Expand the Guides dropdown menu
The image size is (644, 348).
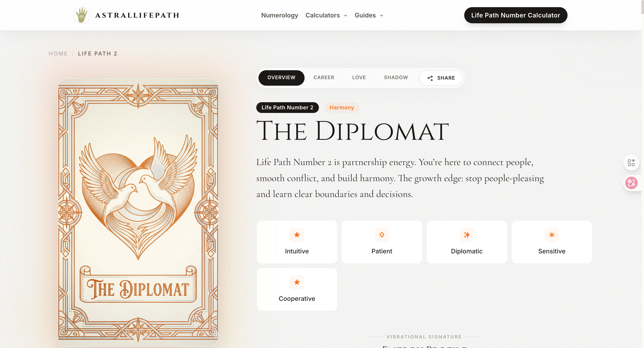(369, 15)
